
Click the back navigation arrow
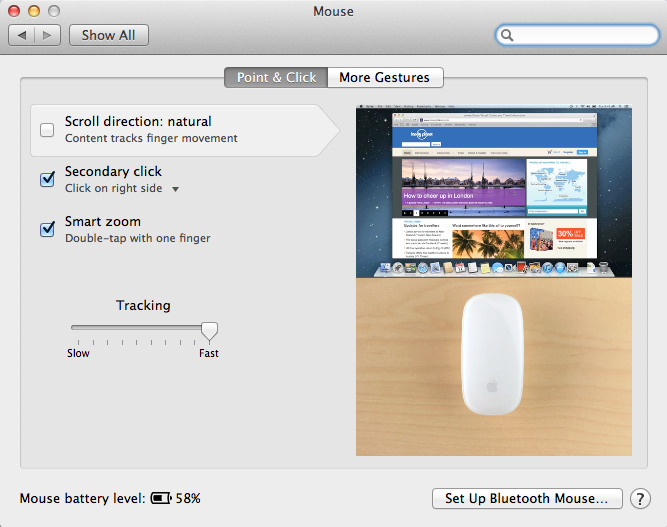tap(22, 35)
